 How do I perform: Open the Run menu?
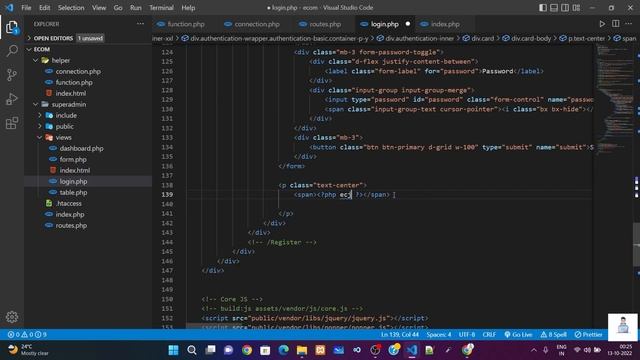(136, 8)
